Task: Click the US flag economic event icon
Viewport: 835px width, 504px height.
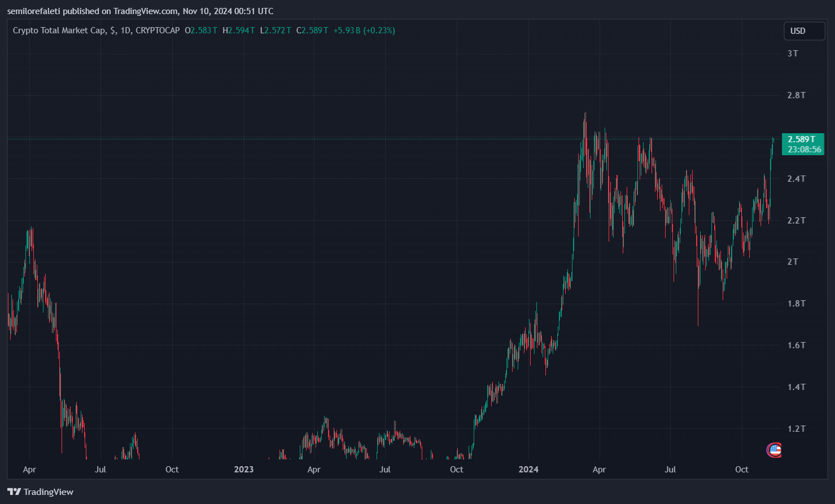Action: [x=775, y=450]
